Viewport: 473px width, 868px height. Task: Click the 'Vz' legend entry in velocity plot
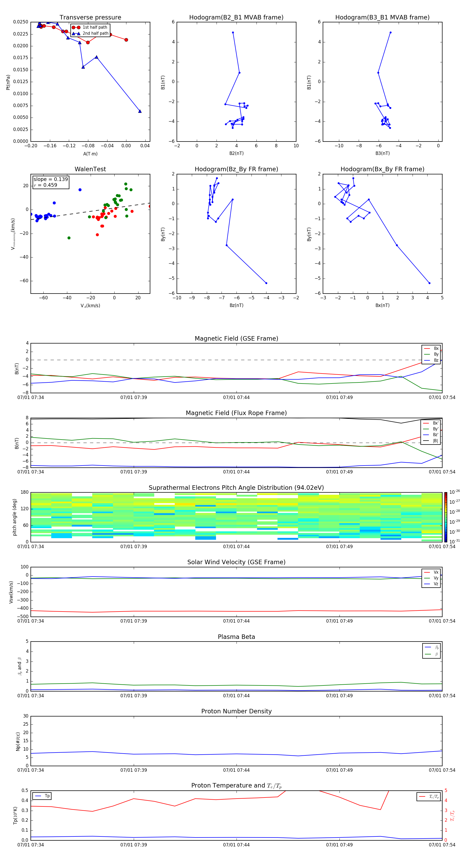(431, 584)
